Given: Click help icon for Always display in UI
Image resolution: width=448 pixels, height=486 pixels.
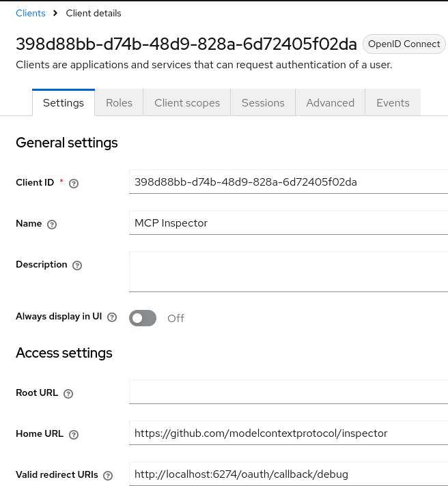Looking at the screenshot, I should [112, 317].
